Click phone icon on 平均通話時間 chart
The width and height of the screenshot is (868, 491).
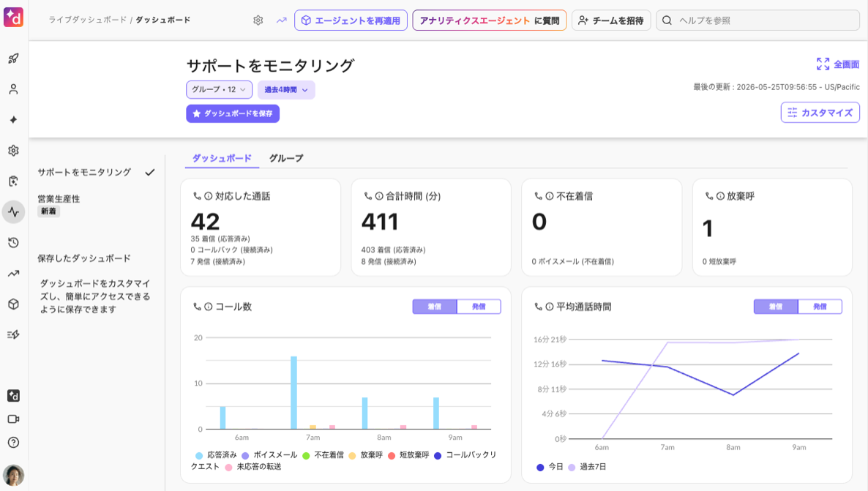point(538,307)
